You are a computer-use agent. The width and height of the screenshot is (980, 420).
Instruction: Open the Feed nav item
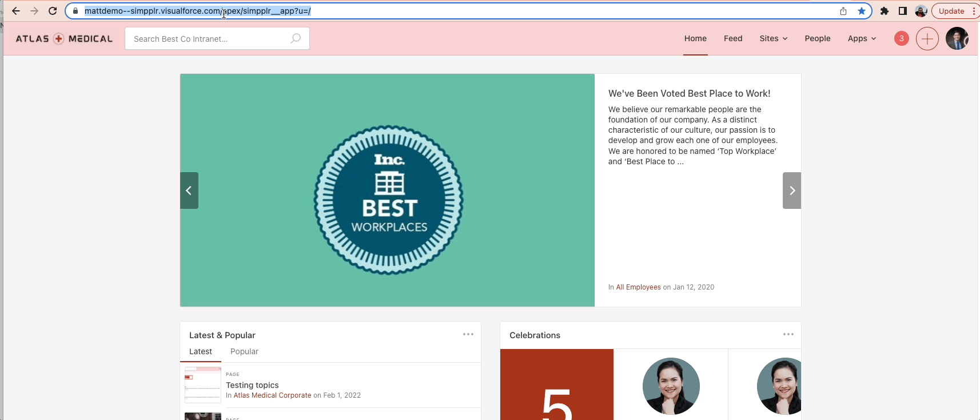pyautogui.click(x=733, y=38)
